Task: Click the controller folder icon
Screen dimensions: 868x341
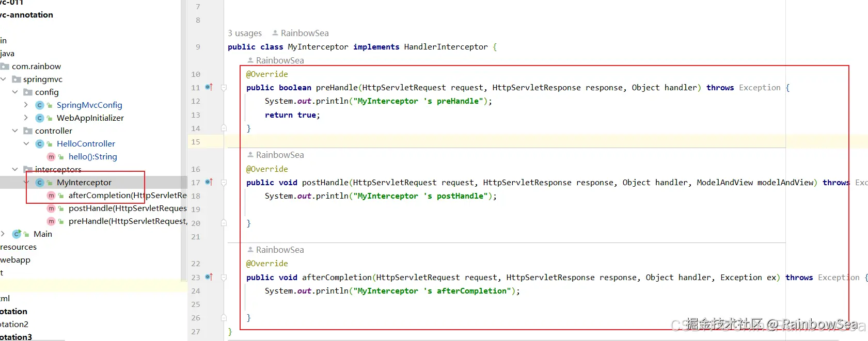Action: (x=28, y=131)
